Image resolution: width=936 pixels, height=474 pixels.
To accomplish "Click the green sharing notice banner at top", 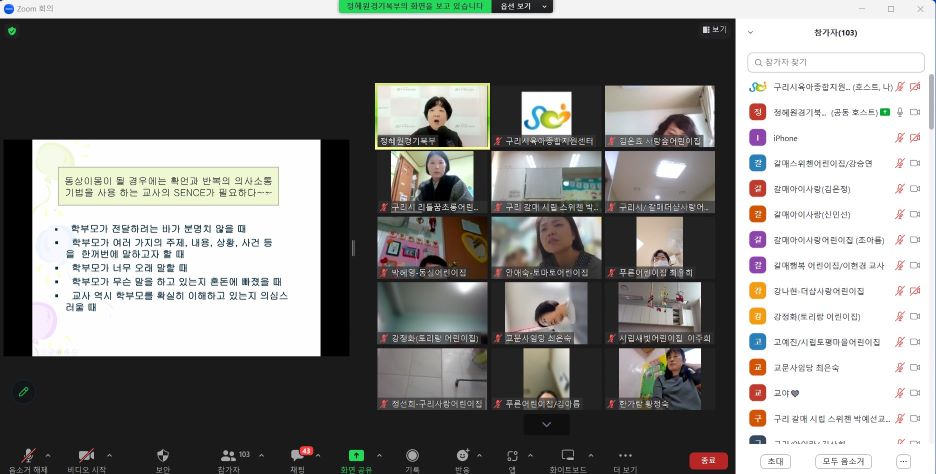I will pyautogui.click(x=415, y=7).
